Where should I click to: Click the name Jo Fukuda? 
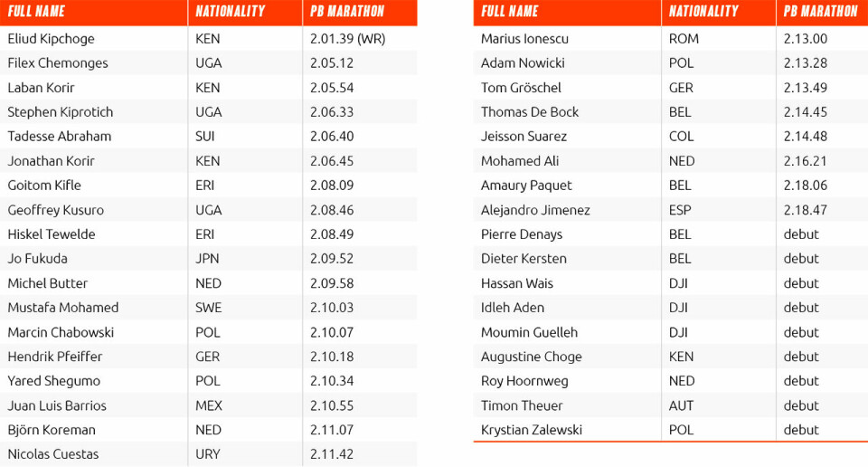[37, 259]
